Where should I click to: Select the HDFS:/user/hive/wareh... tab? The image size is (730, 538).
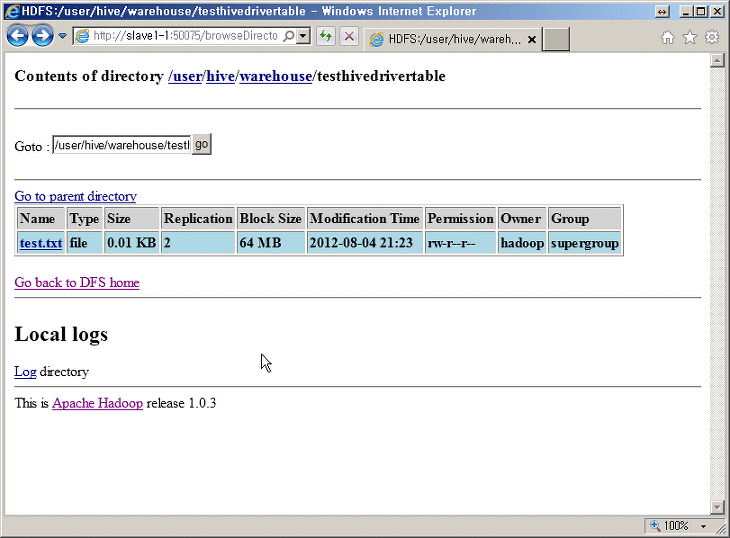[x=445, y=40]
